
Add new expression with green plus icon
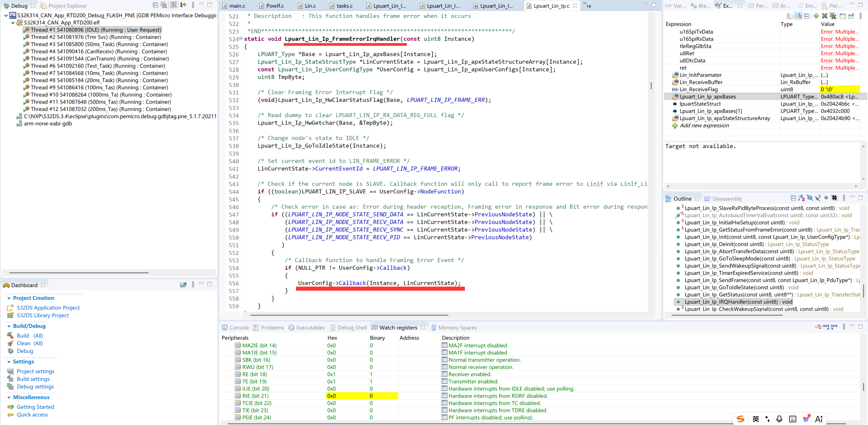(x=816, y=16)
